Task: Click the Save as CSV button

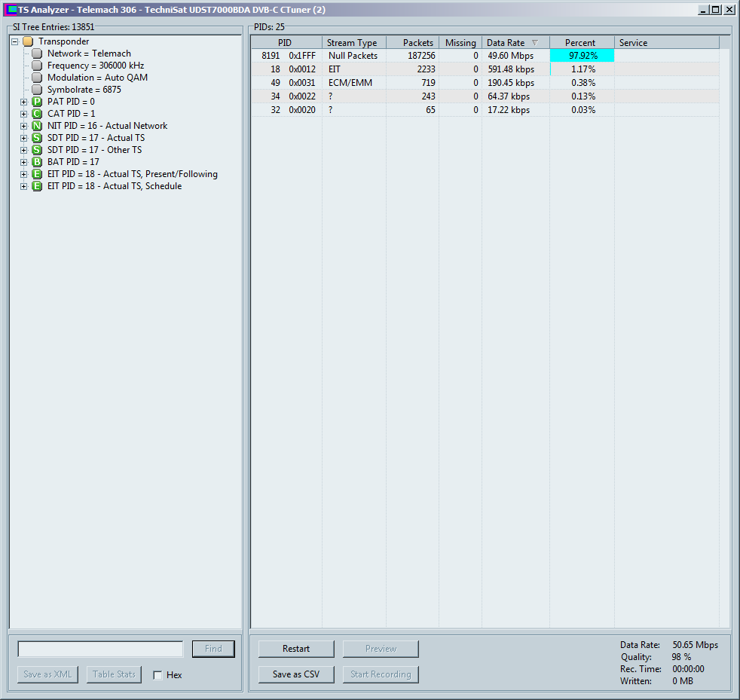Action: click(x=296, y=674)
